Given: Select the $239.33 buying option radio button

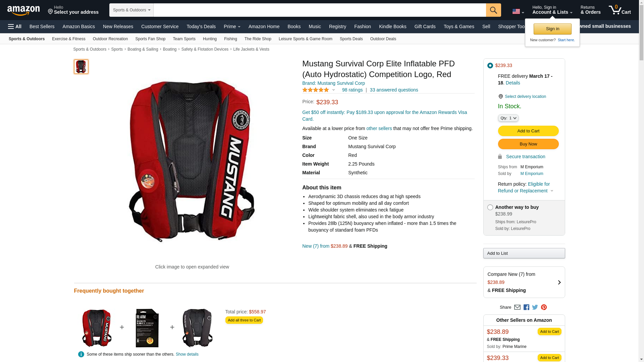Looking at the screenshot, I should pos(490,65).
